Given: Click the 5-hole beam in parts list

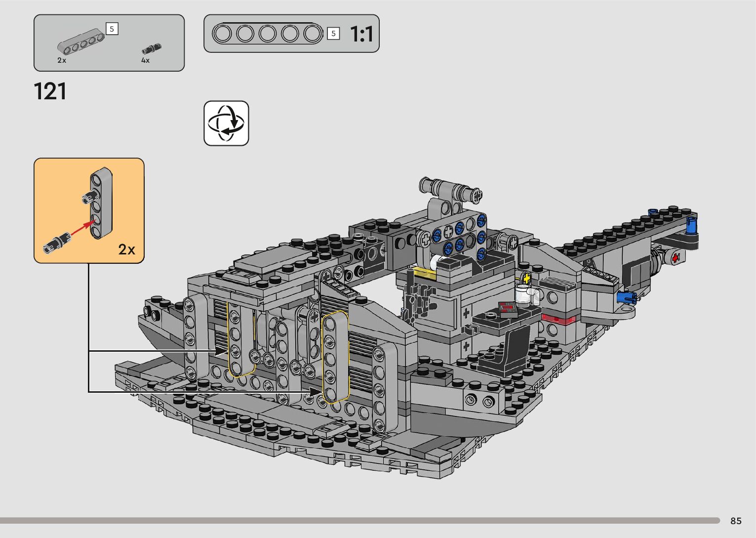Looking at the screenshot, I should click(81, 44).
